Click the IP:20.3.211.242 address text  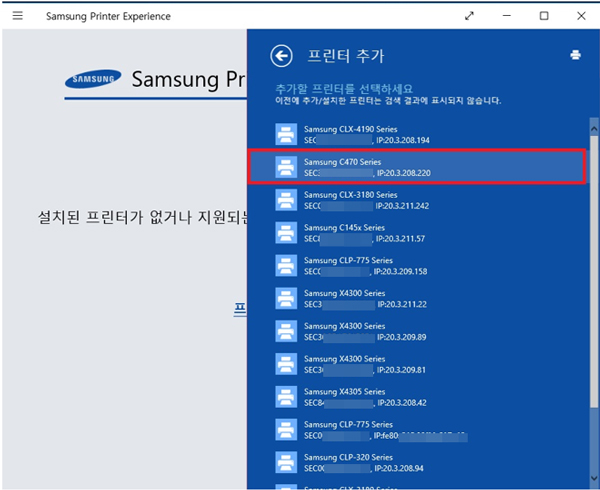click(402, 206)
